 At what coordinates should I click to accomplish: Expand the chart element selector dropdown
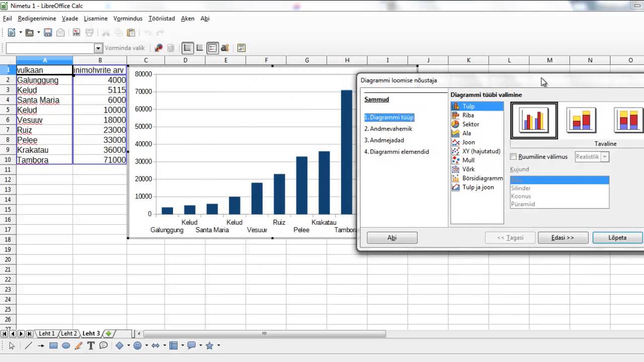98,48
